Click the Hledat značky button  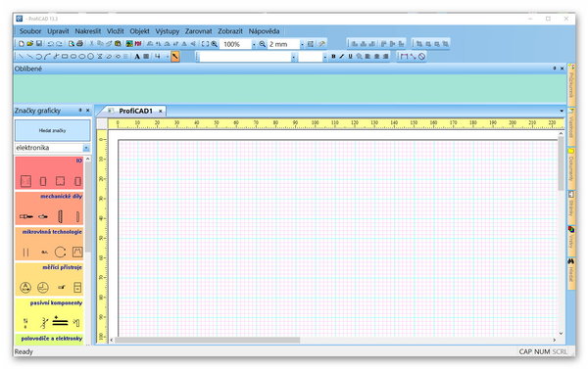(53, 130)
